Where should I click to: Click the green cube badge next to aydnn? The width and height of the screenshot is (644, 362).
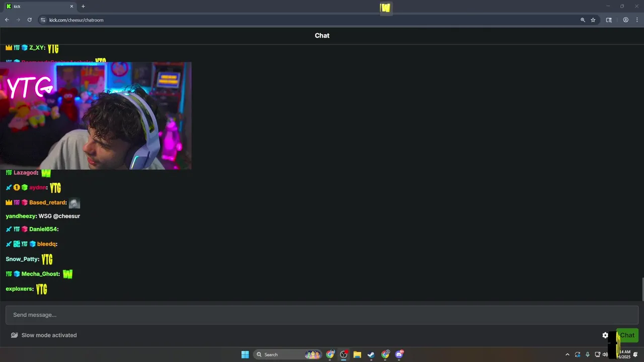[24, 188]
